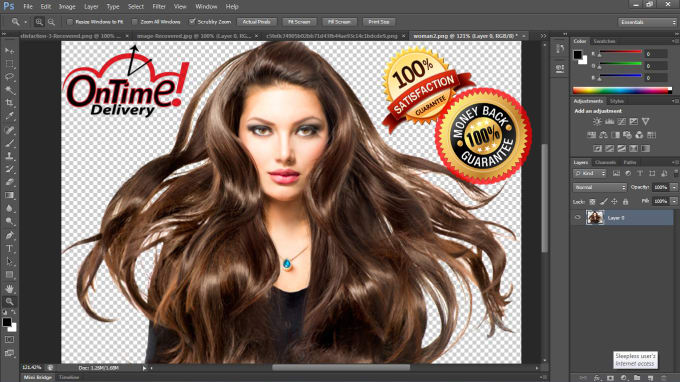The image size is (680, 382).
Task: Open the Opacity slider dropdown arrow
Action: pos(674,187)
